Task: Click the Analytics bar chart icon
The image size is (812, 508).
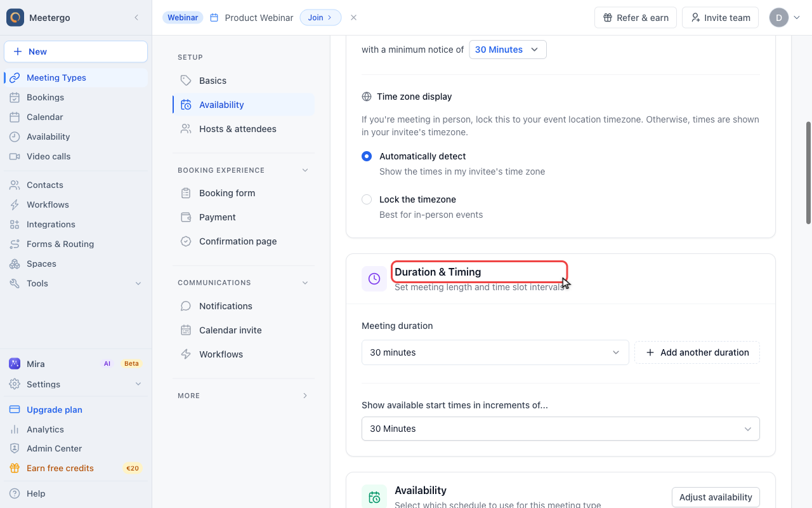Action: pos(15,429)
